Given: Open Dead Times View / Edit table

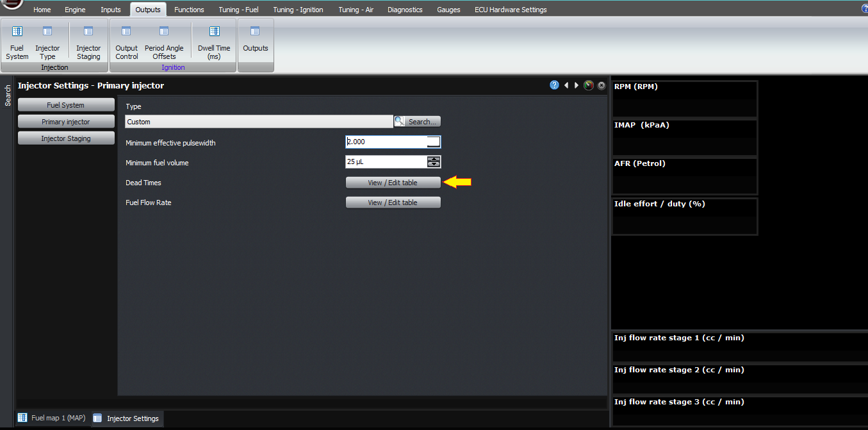Looking at the screenshot, I should pos(393,183).
